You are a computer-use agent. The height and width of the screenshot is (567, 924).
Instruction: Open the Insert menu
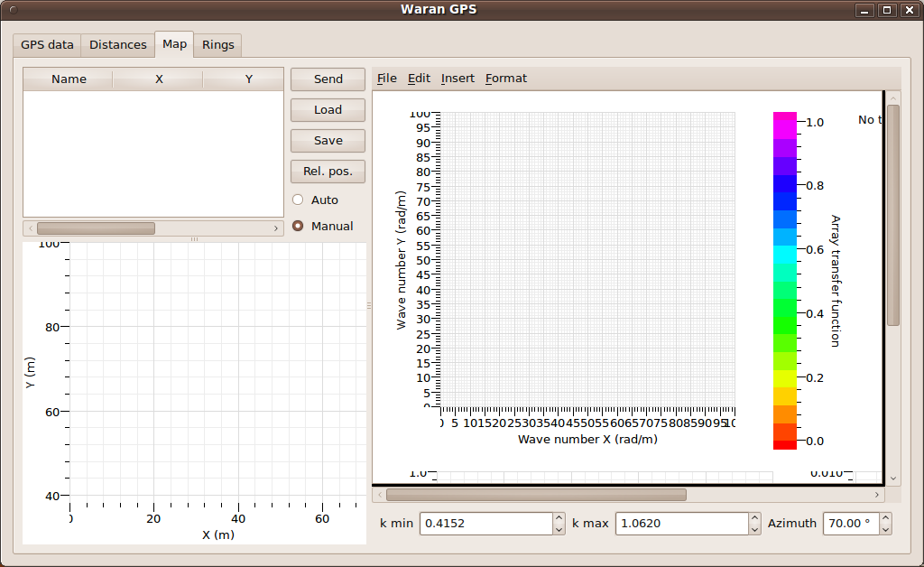click(457, 79)
